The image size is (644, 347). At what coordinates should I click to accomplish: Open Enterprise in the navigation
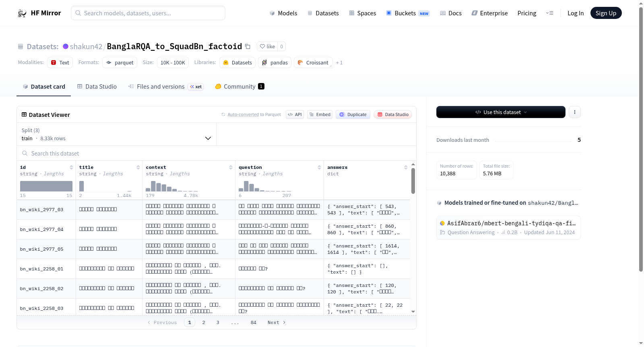tap(489, 13)
